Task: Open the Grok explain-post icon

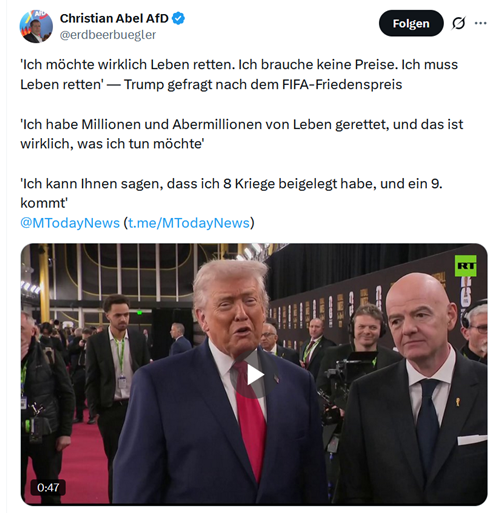Action: click(x=458, y=23)
